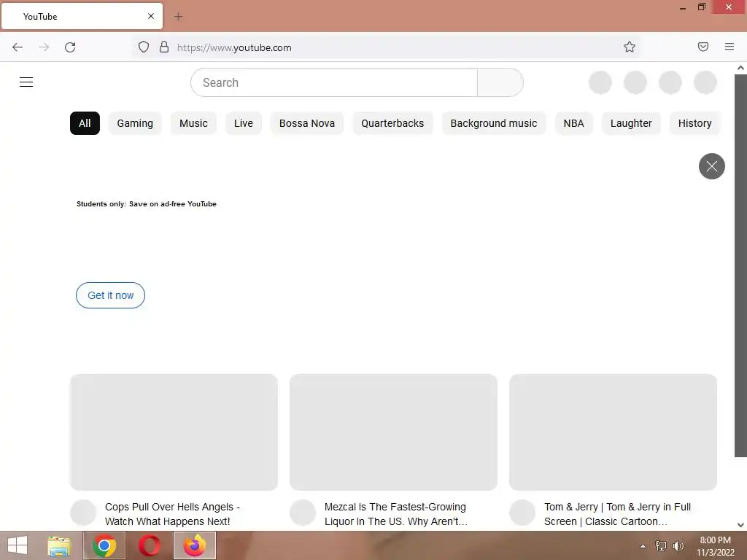The image size is (747, 560).
Task: Choose the Bossa Nova chip
Action: point(307,123)
